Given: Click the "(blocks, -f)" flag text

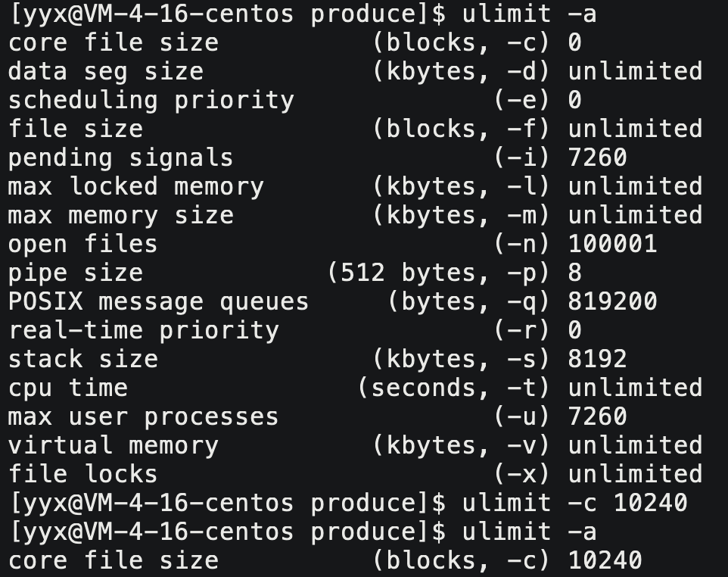Looking at the screenshot, I should click(461, 129).
